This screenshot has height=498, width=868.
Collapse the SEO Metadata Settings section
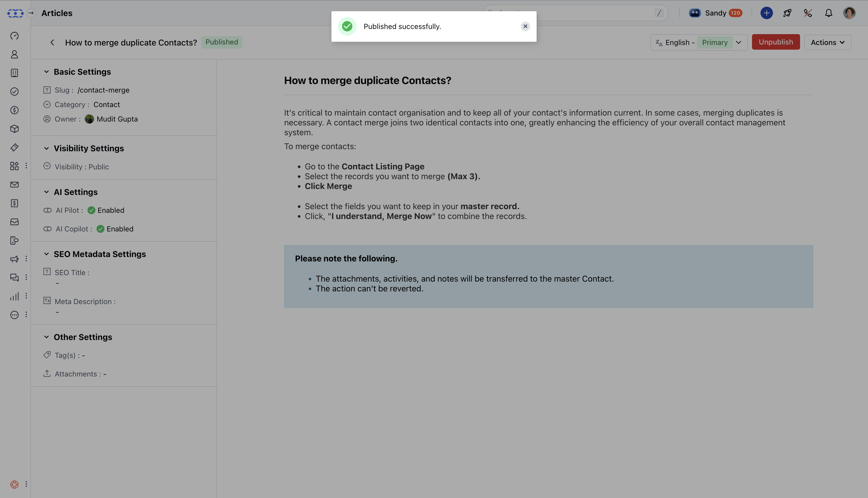47,254
